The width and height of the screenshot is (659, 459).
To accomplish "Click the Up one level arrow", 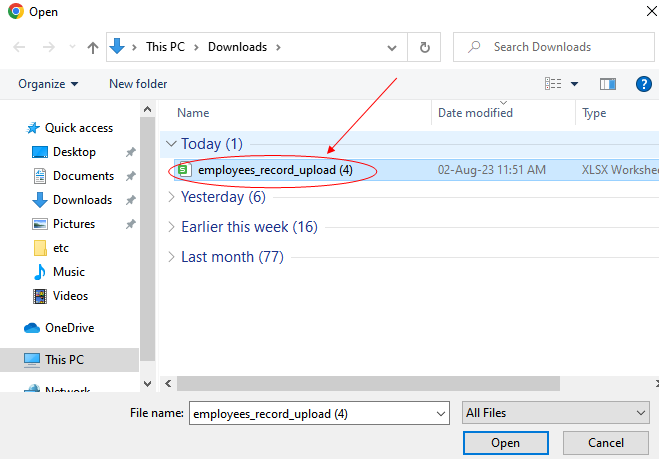I will point(93,47).
